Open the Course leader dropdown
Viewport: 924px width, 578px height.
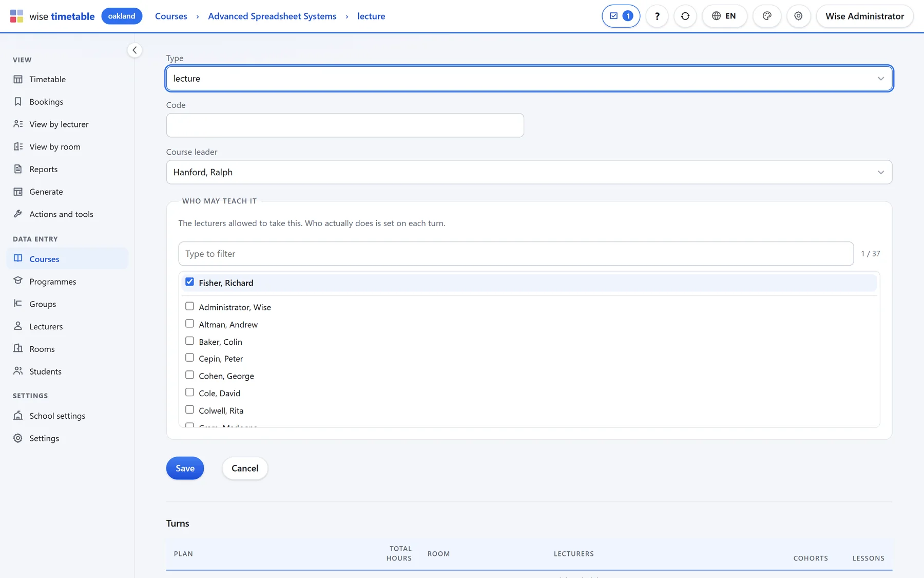click(x=529, y=172)
